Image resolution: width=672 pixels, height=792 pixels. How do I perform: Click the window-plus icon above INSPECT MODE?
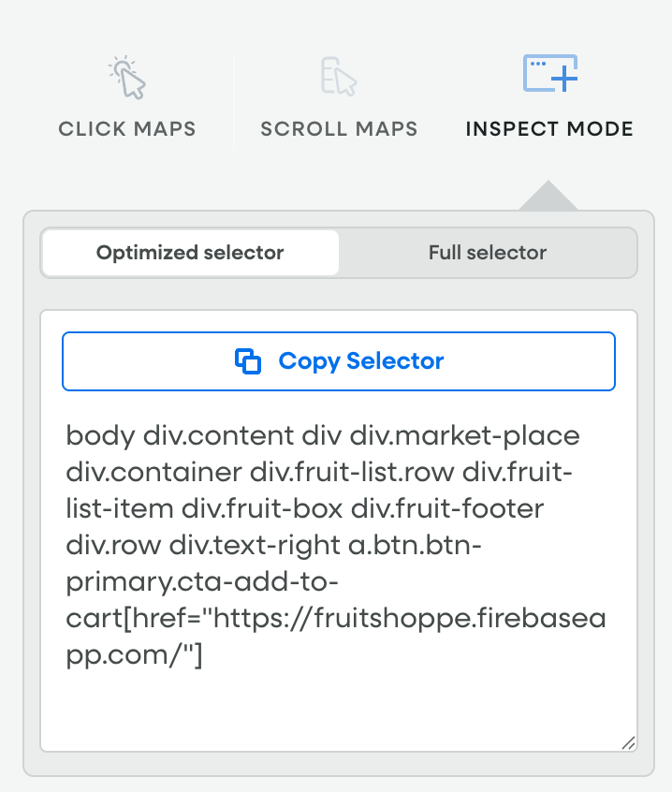[550, 73]
